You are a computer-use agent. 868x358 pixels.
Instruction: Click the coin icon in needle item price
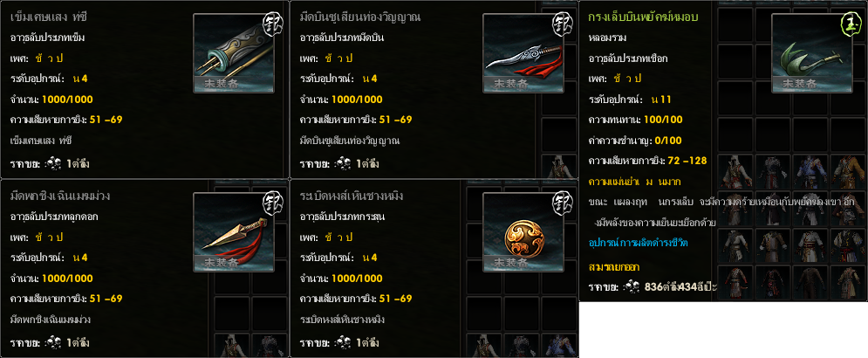(54, 164)
